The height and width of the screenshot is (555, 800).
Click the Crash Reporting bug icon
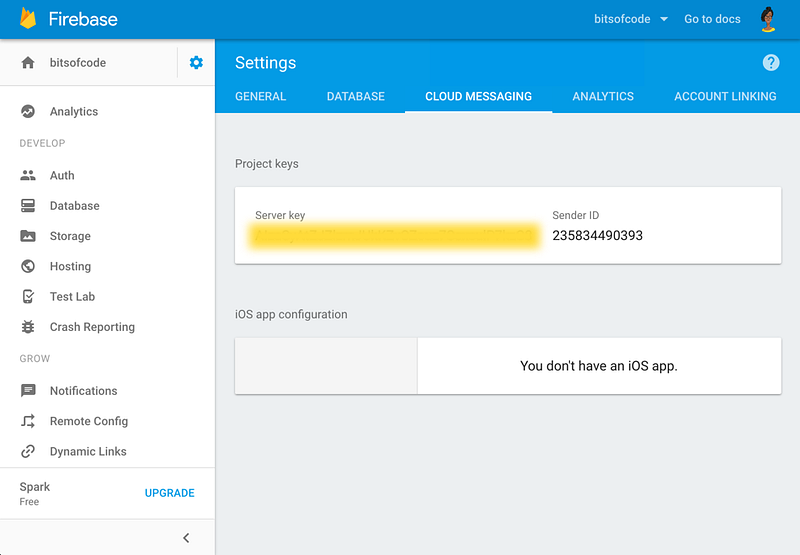28,327
